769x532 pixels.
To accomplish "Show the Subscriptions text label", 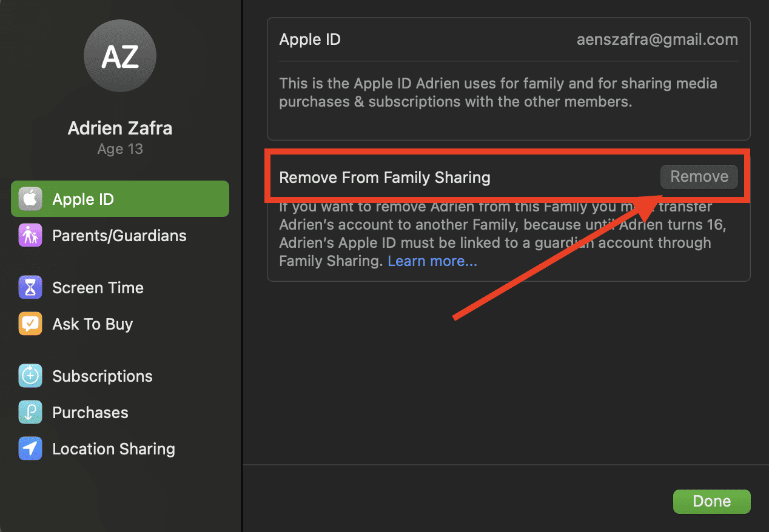I will (x=102, y=376).
